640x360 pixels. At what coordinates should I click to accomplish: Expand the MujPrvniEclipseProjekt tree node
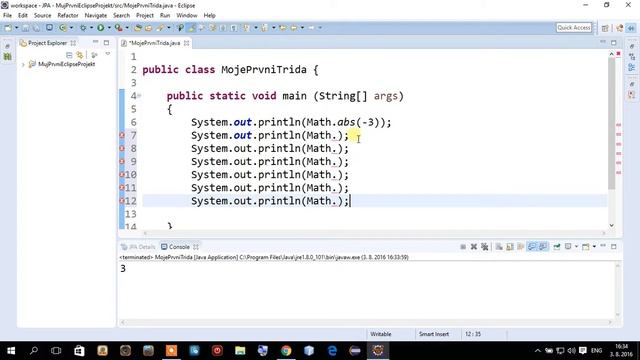[23, 64]
